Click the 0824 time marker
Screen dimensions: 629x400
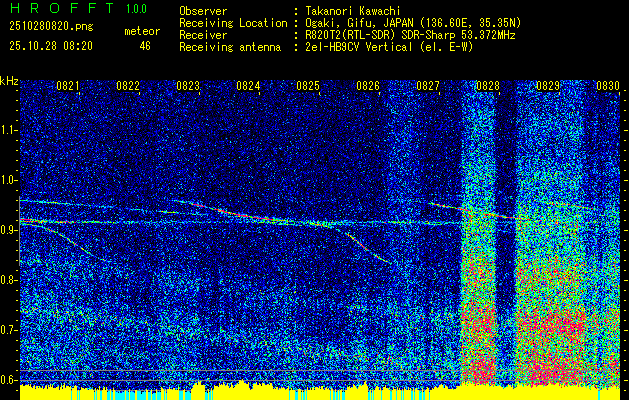point(248,85)
